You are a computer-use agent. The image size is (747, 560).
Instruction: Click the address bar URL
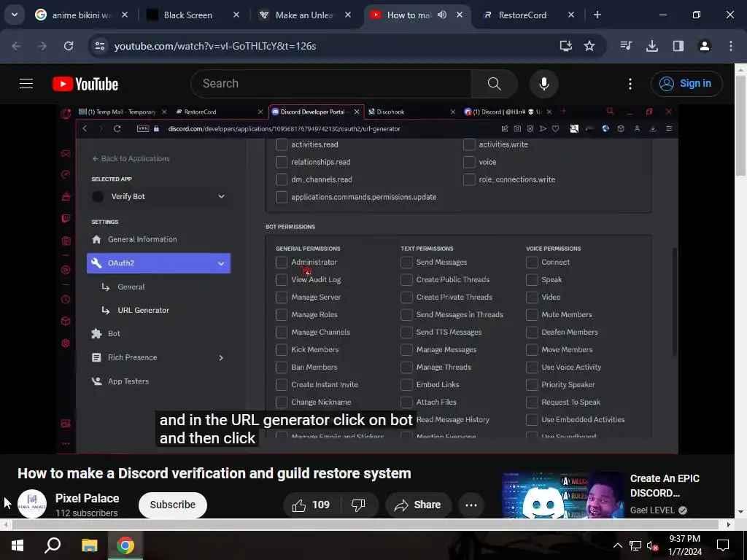click(x=215, y=46)
